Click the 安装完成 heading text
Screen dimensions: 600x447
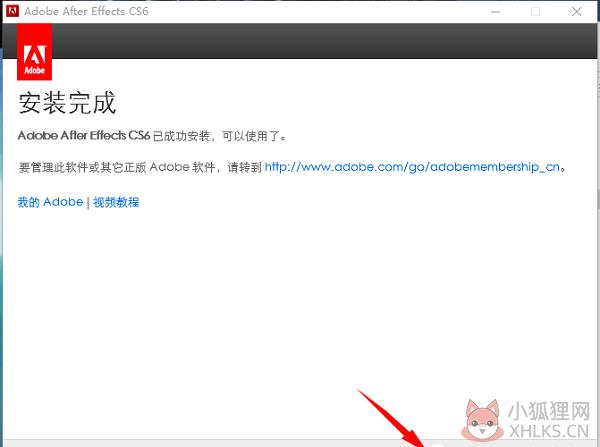coord(67,103)
